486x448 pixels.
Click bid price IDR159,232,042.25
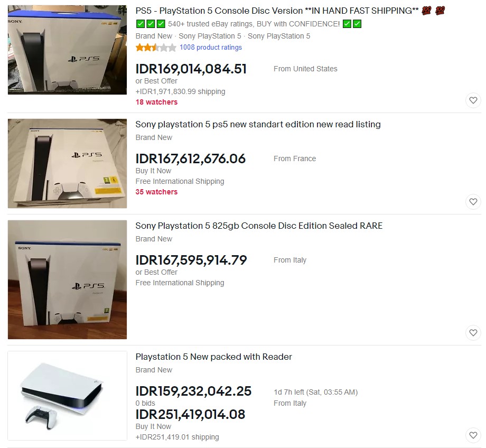(193, 391)
